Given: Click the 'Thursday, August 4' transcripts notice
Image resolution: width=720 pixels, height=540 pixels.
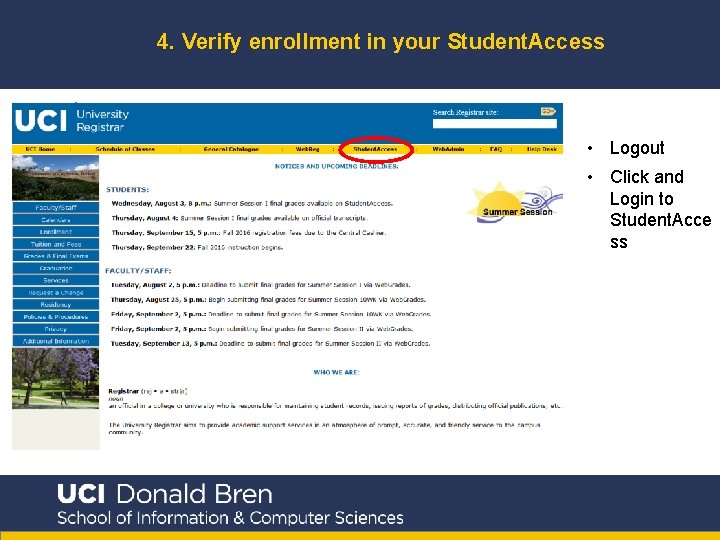Looking at the screenshot, I should click(240, 218).
